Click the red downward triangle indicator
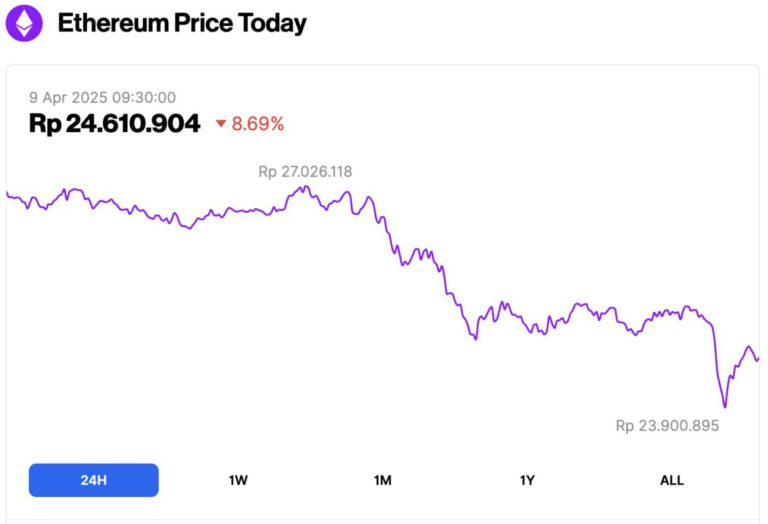The height and width of the screenshot is (524, 768). point(221,124)
